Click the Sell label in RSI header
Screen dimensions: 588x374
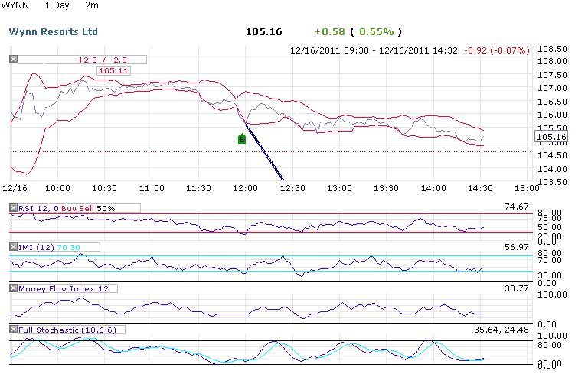click(86, 208)
